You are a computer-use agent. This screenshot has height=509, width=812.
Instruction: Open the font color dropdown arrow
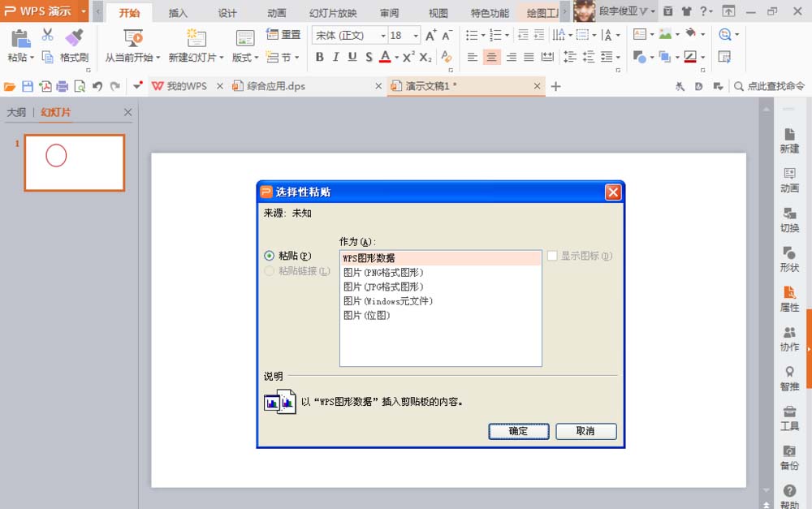[397, 58]
